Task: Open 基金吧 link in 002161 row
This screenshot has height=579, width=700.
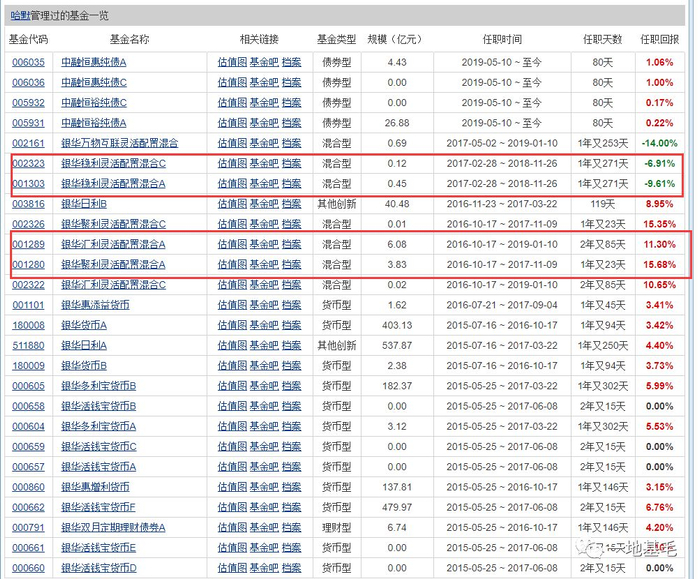Action: pyautogui.click(x=264, y=143)
